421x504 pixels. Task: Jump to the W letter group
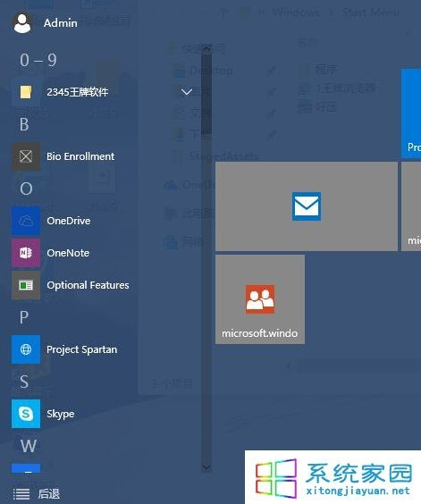coord(28,446)
